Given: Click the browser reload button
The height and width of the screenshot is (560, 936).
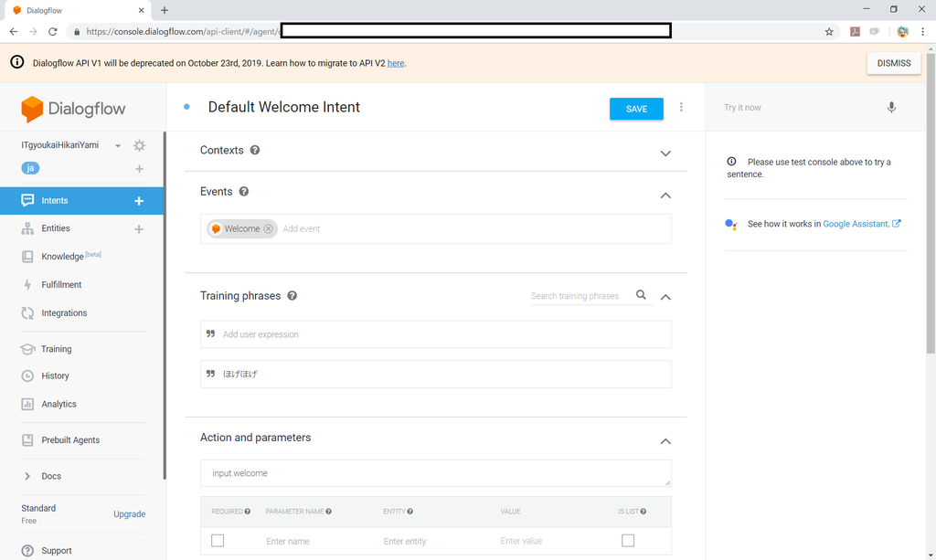Looking at the screenshot, I should tap(52, 32).
